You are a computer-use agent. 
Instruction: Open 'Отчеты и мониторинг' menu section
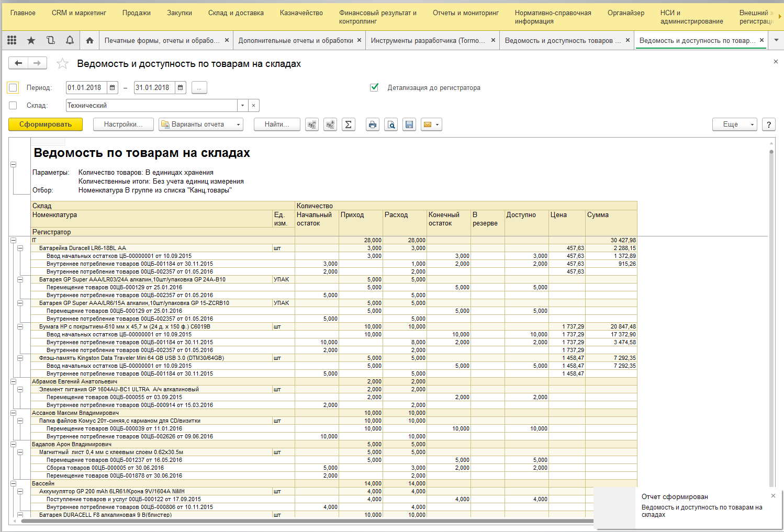[x=466, y=13]
